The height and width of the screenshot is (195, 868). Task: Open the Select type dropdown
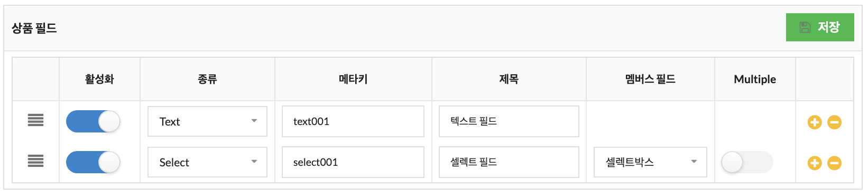[x=207, y=162]
